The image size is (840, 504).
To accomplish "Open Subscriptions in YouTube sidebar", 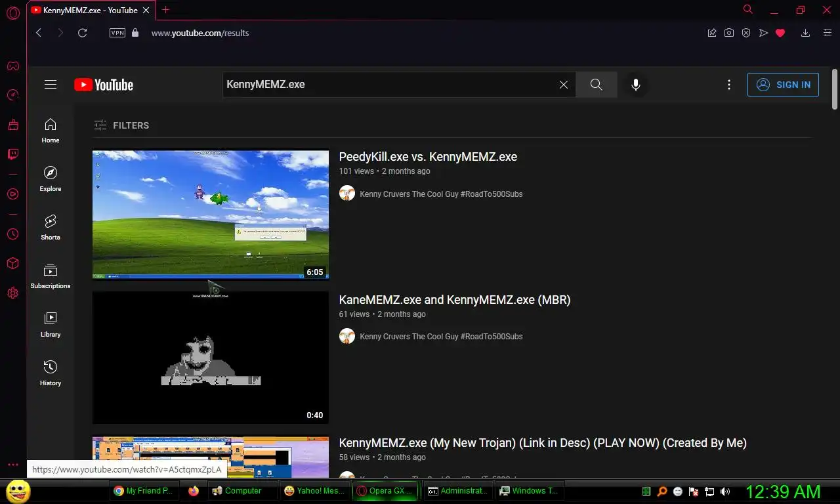I will click(51, 276).
